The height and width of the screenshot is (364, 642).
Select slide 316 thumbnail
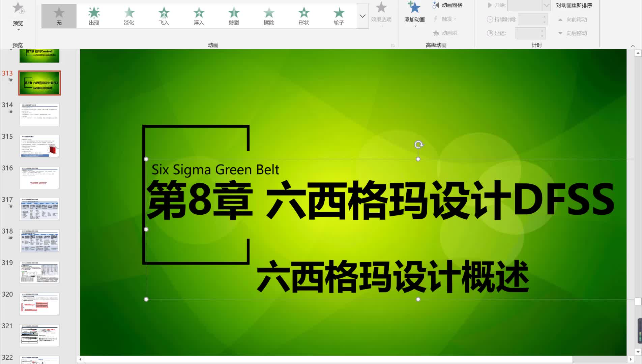tap(39, 178)
